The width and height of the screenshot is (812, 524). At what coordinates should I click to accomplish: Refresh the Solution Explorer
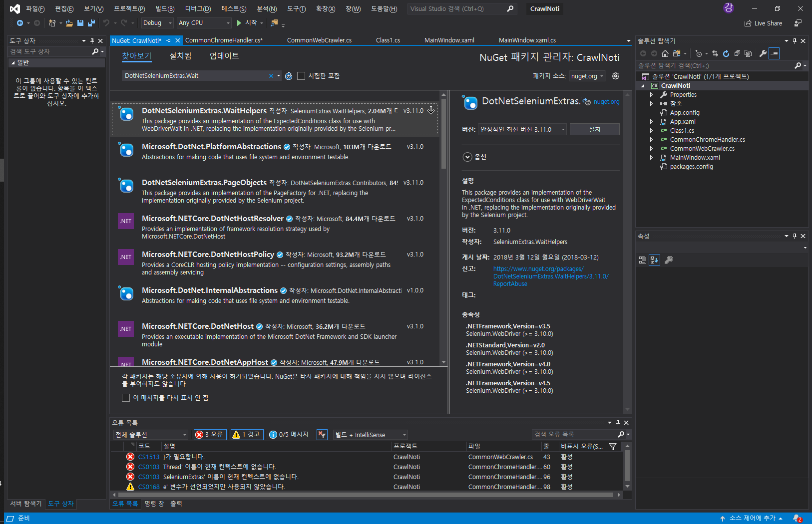tap(726, 53)
